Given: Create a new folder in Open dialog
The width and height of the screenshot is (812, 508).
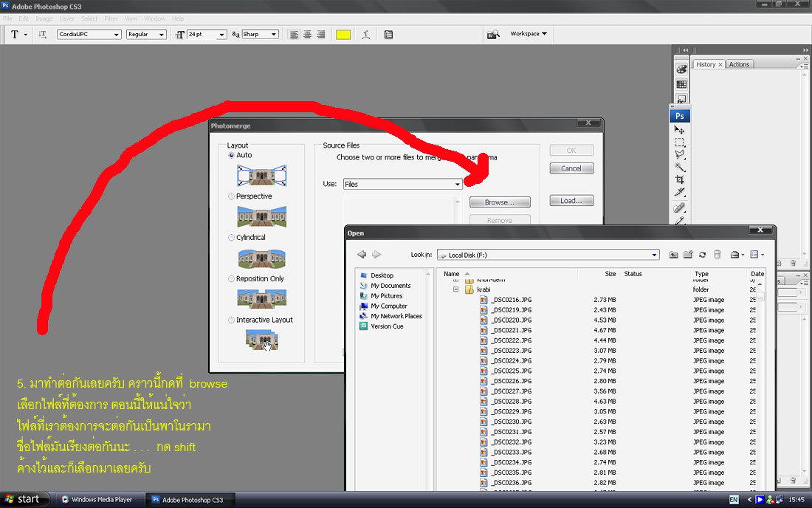Looking at the screenshot, I should point(688,254).
